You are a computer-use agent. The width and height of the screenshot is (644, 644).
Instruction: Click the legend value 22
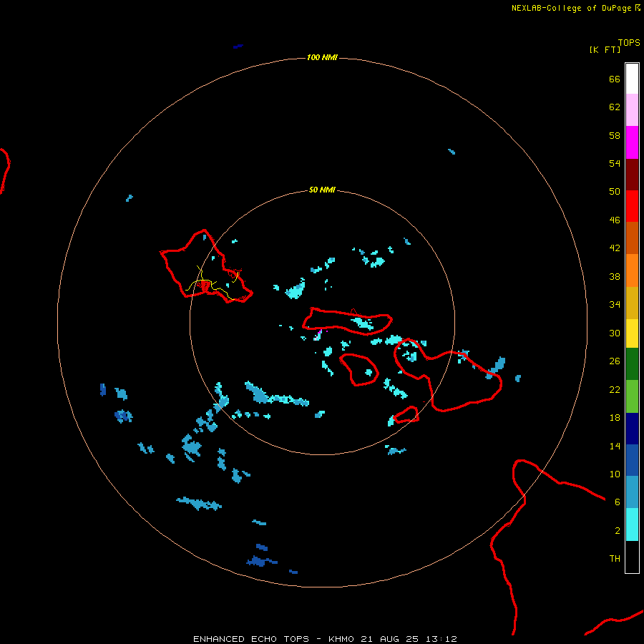pos(615,389)
